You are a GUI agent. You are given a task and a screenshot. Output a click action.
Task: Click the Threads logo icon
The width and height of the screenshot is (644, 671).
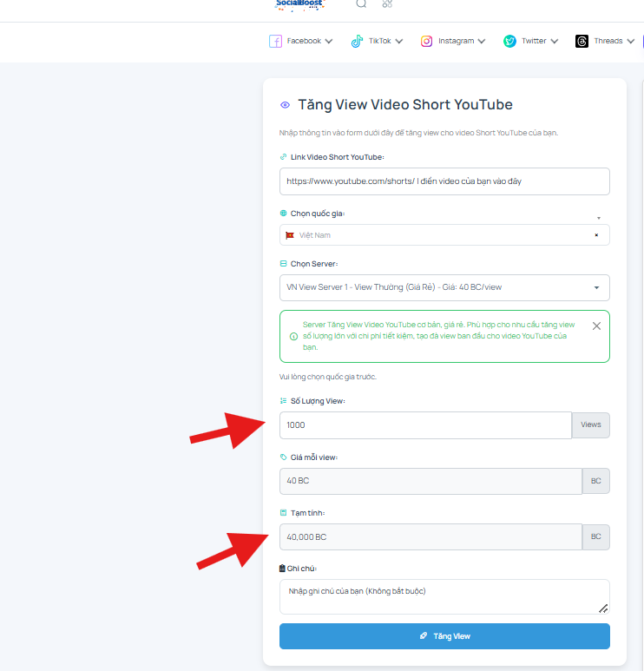(582, 41)
